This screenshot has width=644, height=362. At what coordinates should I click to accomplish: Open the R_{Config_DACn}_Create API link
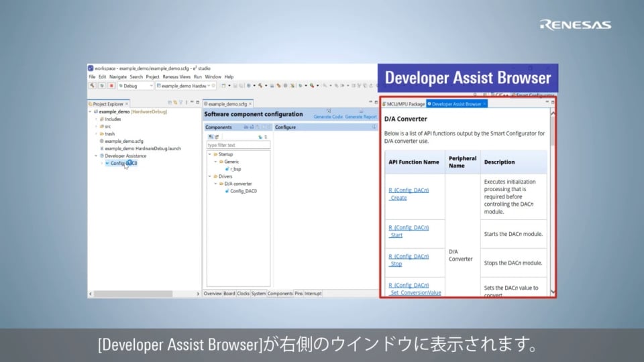pos(408,194)
